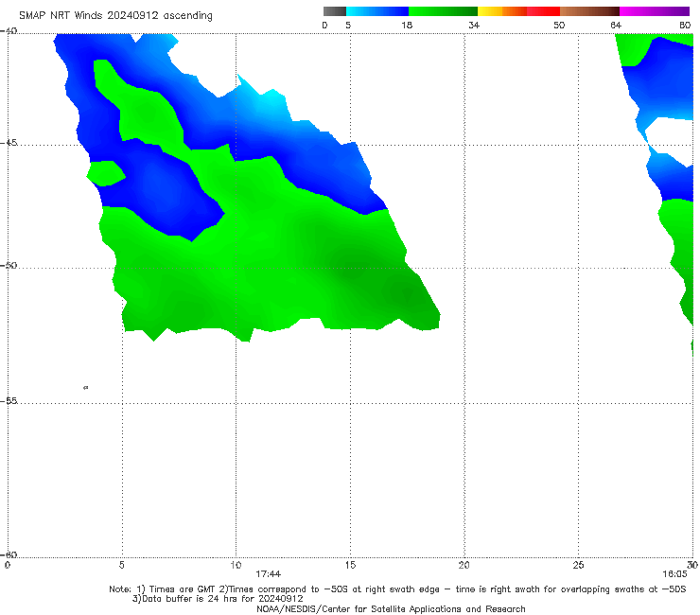Click the latitude axis label '-50'

9,265
